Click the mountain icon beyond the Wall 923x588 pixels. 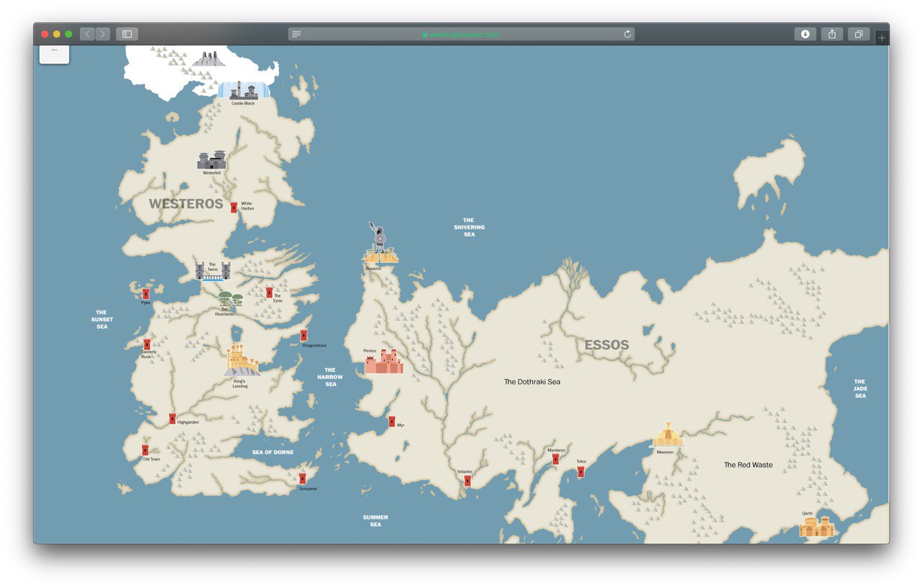(x=208, y=58)
